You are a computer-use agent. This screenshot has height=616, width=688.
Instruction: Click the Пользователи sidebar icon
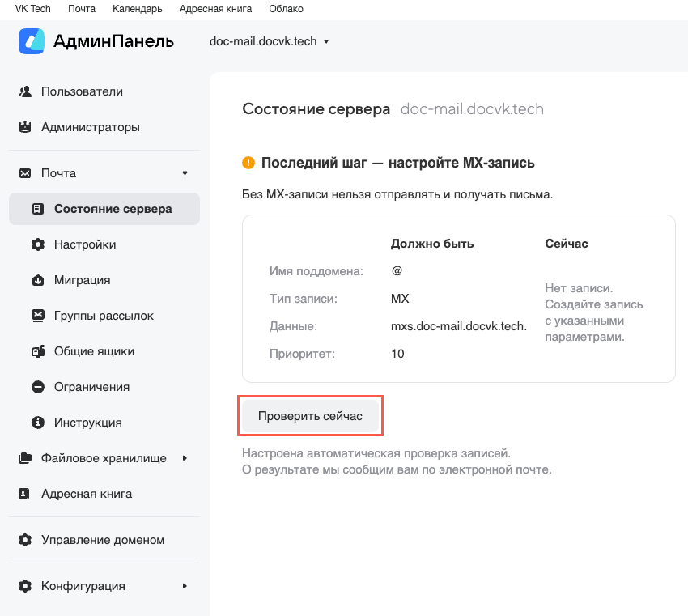(25, 91)
